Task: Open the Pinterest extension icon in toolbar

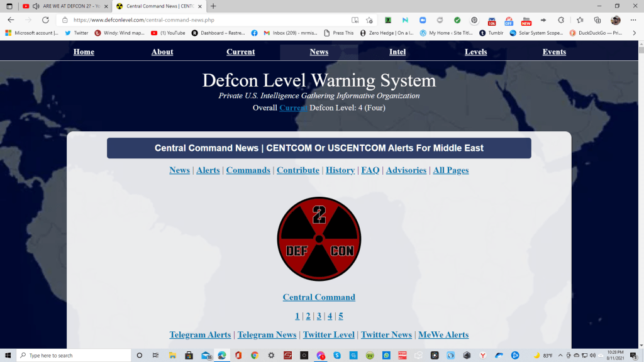Action: point(474,20)
